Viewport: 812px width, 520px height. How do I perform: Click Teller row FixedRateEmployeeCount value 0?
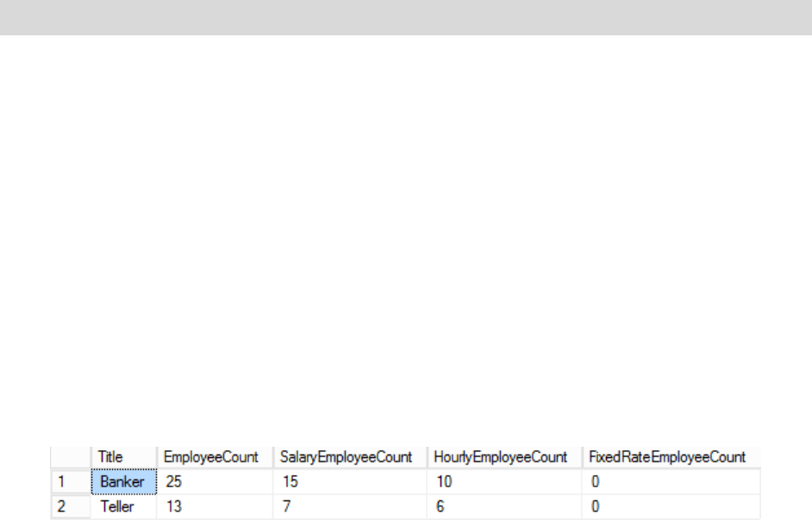tap(671, 506)
